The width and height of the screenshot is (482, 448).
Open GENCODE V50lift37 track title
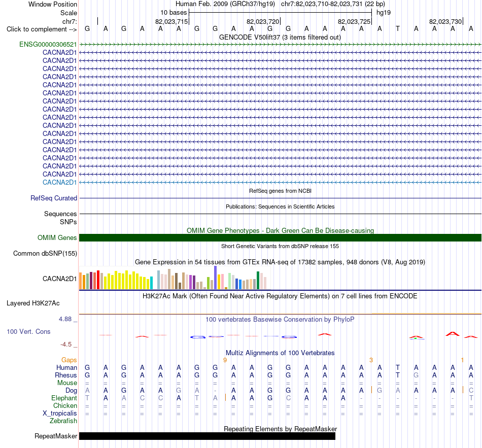point(280,37)
